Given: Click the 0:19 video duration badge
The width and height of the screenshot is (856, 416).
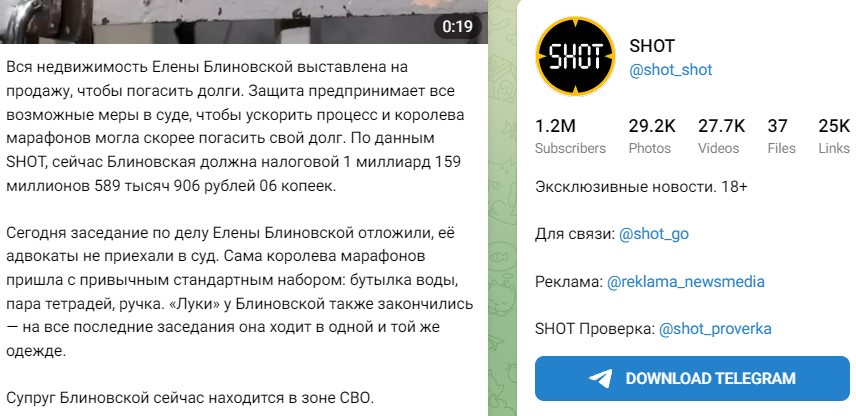Looking at the screenshot, I should 457,26.
